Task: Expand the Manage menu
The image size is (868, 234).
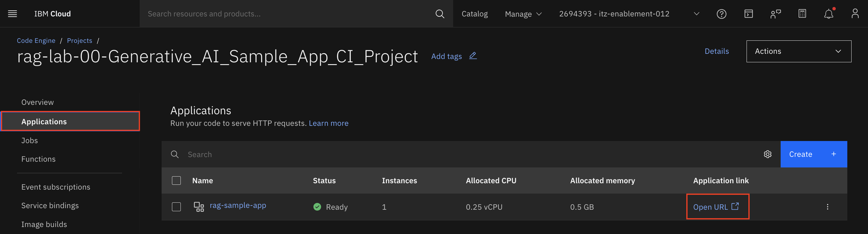Action: [x=523, y=14]
